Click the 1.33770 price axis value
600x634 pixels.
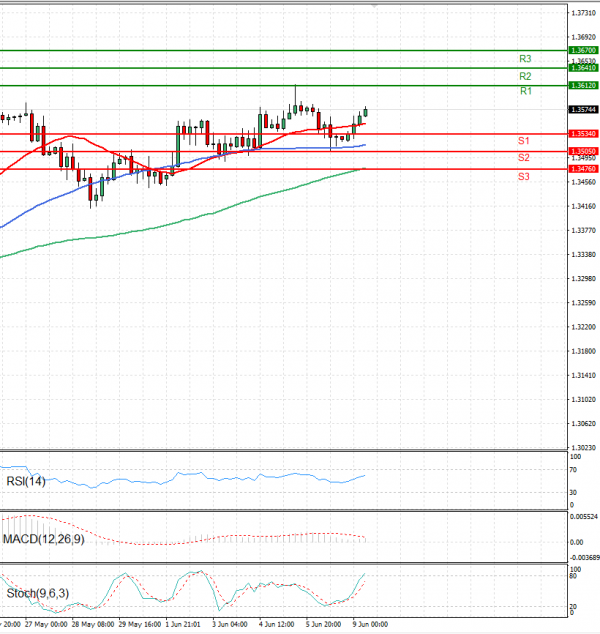pyautogui.click(x=583, y=230)
